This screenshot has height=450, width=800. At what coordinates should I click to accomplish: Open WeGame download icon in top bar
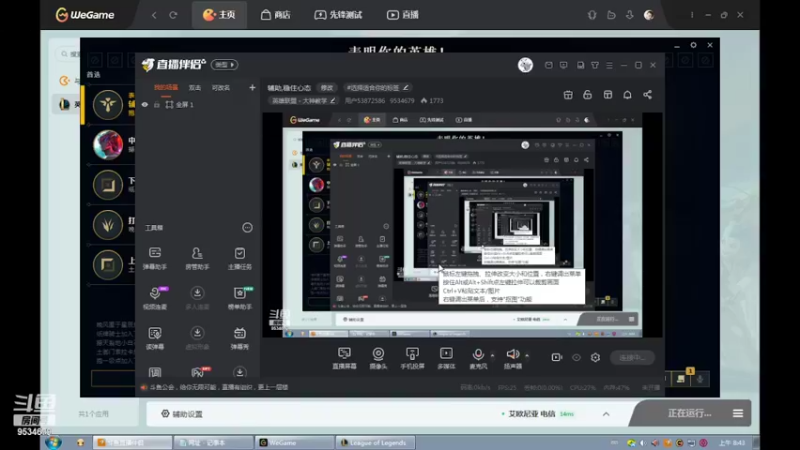[630, 15]
